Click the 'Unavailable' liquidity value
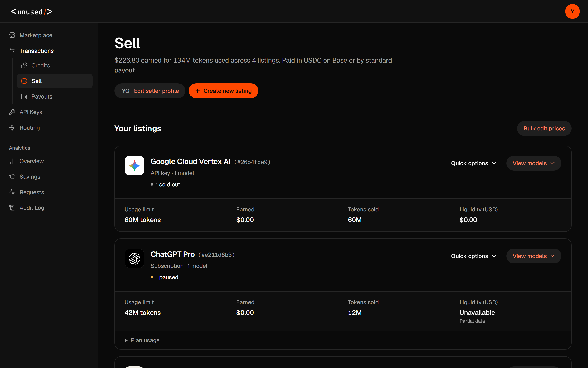 [477, 313]
